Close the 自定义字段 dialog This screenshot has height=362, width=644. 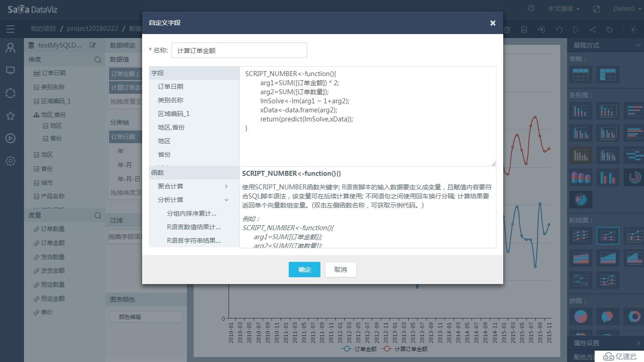point(493,23)
